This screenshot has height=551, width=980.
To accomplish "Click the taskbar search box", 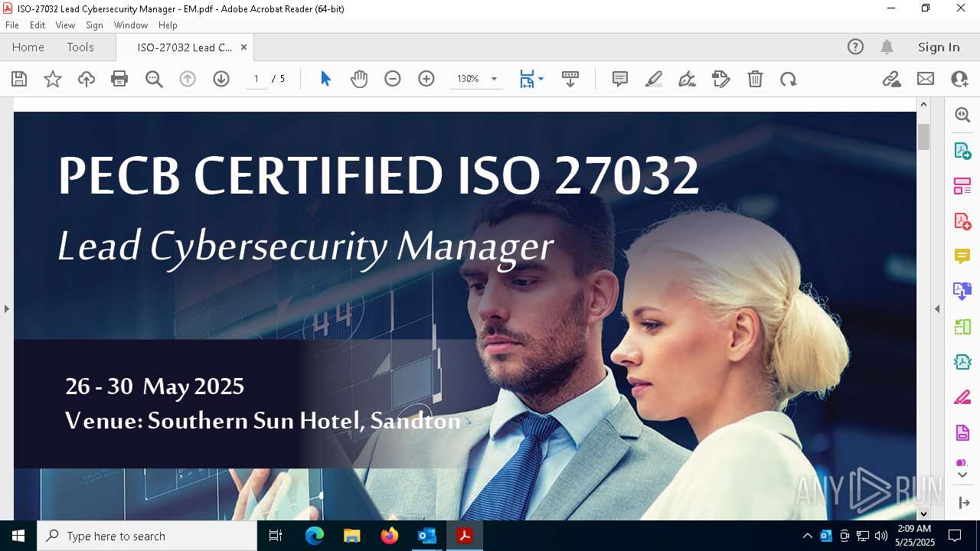I will (x=147, y=536).
